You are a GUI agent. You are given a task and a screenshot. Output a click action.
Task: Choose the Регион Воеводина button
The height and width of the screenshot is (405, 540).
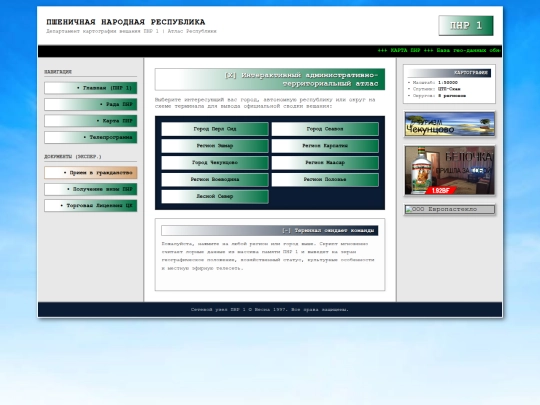pos(215,179)
